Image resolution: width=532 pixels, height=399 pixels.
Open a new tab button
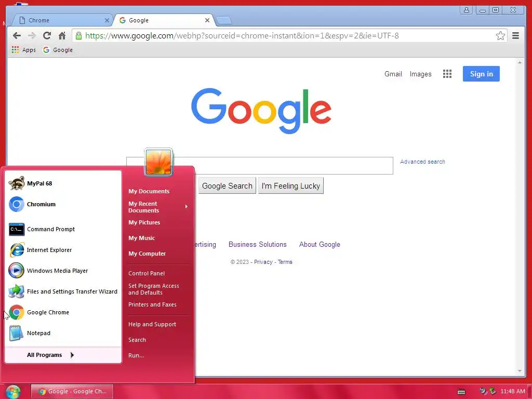(224, 21)
